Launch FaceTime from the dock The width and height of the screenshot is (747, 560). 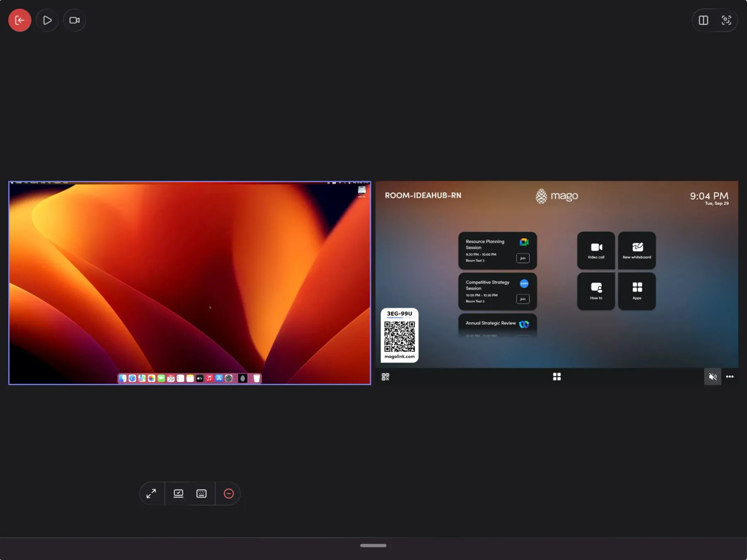click(161, 378)
